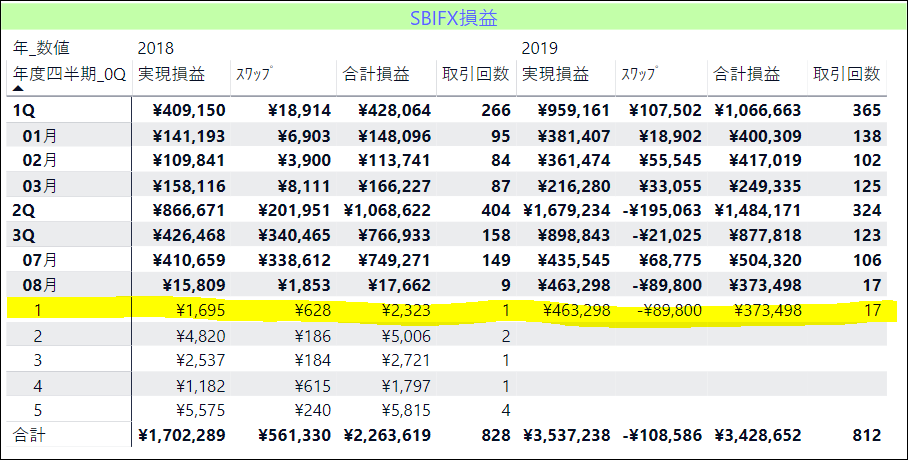Click the cell ¥428,064
This screenshot has width=908, height=460.
pyautogui.click(x=394, y=111)
